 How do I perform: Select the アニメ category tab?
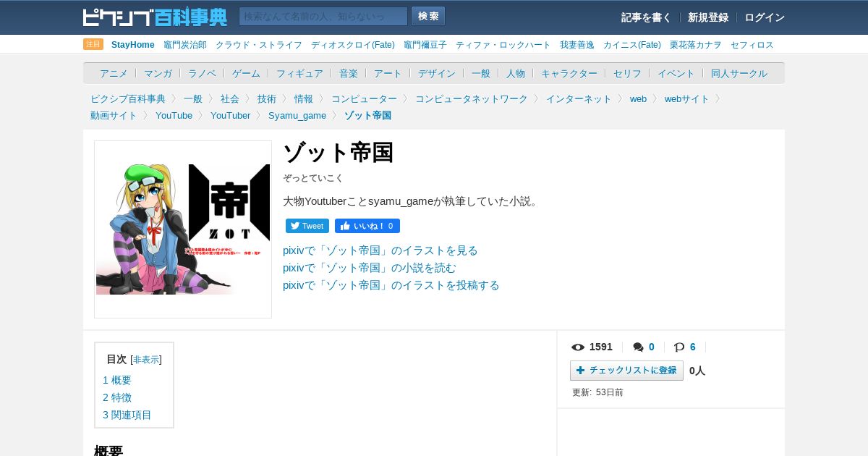tap(114, 73)
